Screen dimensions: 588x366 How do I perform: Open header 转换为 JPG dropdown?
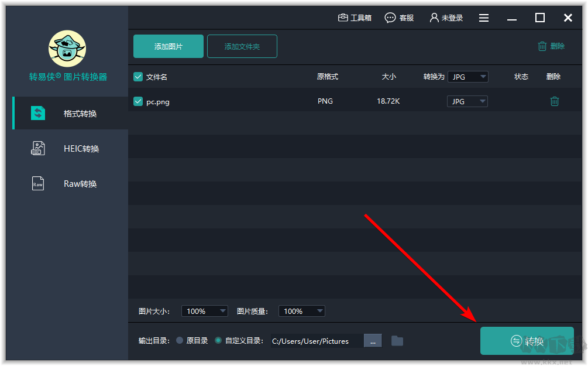pos(468,77)
